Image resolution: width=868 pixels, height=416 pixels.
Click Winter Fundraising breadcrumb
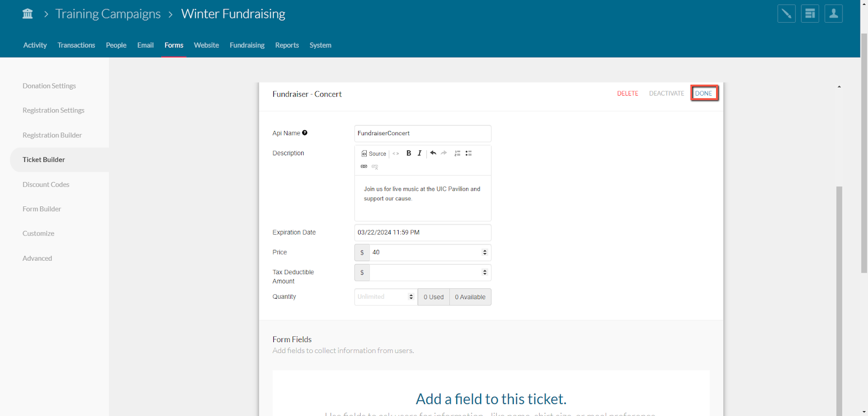tap(233, 14)
